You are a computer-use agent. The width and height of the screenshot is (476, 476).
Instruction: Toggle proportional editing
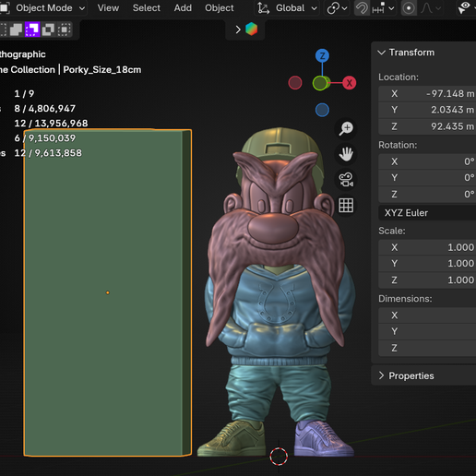tap(409, 8)
